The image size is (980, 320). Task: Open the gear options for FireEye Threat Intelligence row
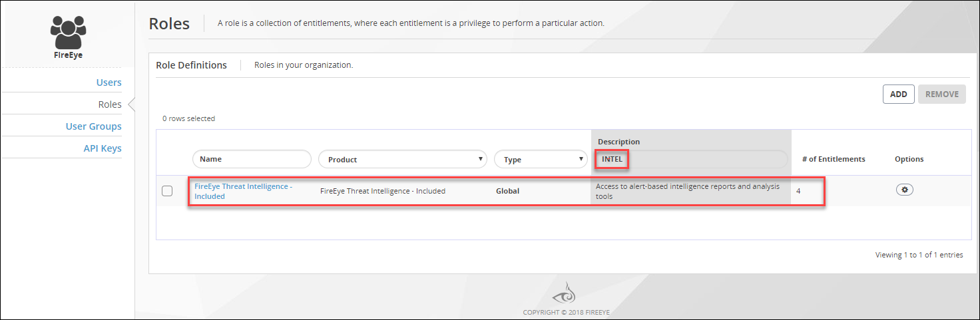[x=904, y=190]
